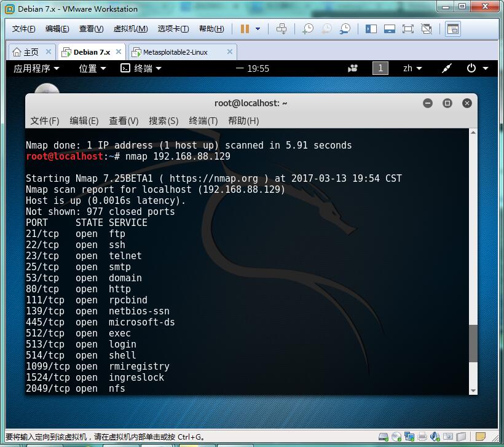This screenshot has height=447, width=504.
Task: Click terminal scrollbar down arrow
Action: click(473, 391)
